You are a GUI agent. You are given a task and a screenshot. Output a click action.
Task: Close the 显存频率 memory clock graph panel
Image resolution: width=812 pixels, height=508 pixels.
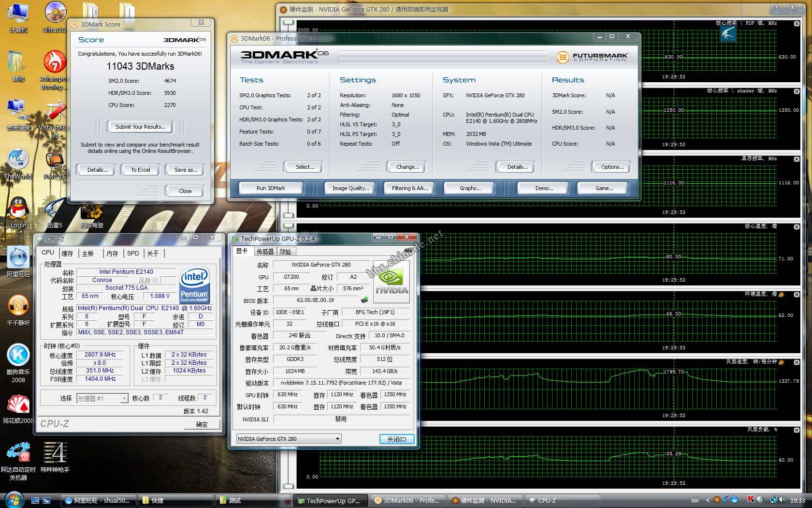click(797, 159)
